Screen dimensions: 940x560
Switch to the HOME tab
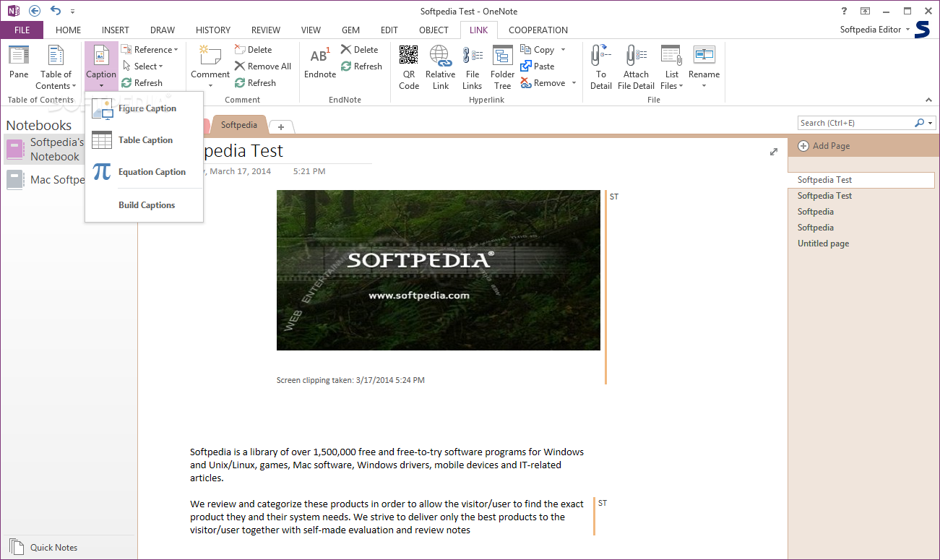(x=69, y=30)
